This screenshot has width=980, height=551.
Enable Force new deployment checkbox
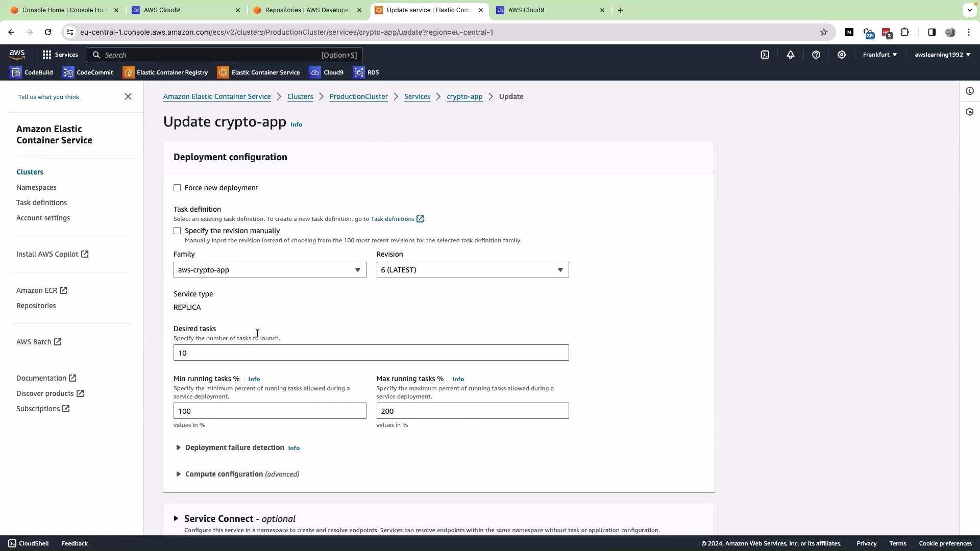(177, 188)
